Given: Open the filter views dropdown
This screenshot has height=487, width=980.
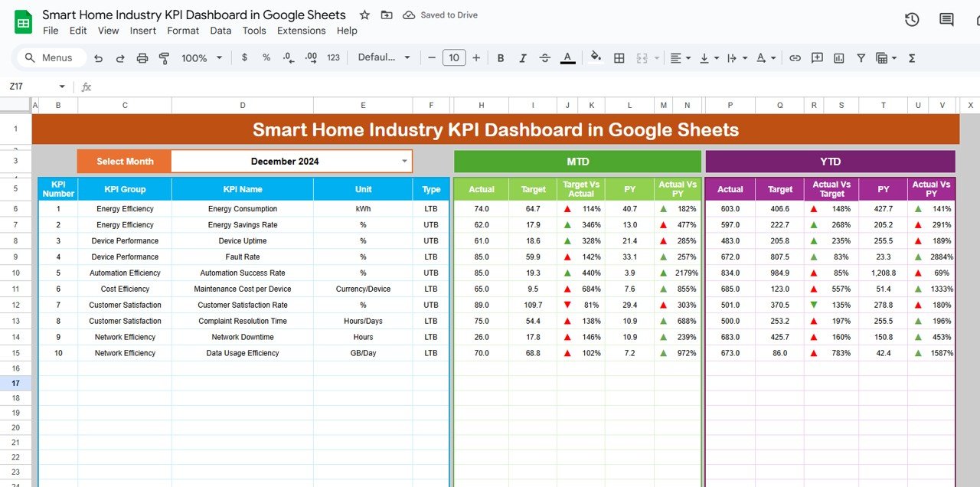Looking at the screenshot, I should [x=886, y=58].
